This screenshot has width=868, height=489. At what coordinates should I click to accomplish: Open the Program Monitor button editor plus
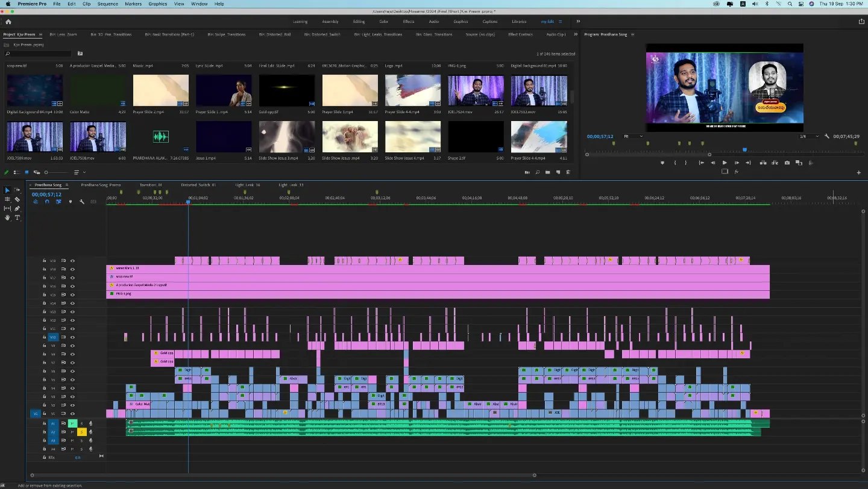tap(859, 172)
